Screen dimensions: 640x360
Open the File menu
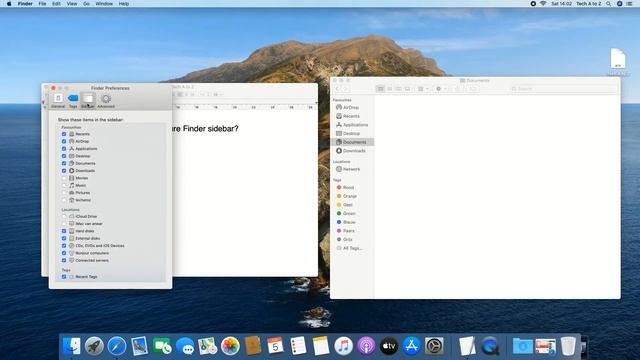pyautogui.click(x=42, y=4)
